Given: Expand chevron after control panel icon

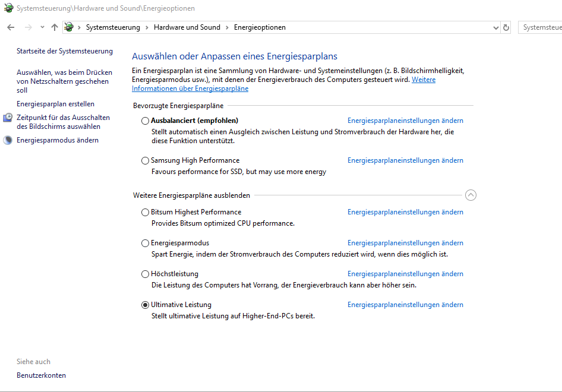Looking at the screenshot, I should (x=79, y=27).
